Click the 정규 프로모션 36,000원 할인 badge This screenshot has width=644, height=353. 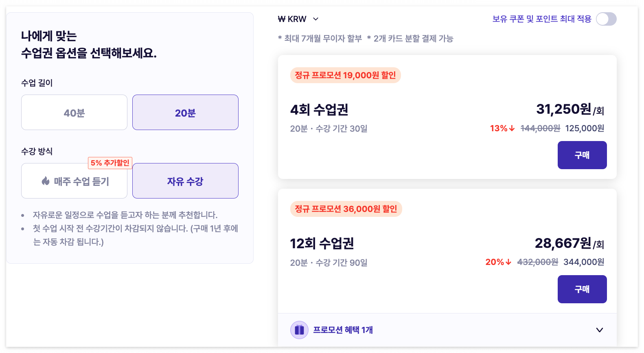point(346,209)
